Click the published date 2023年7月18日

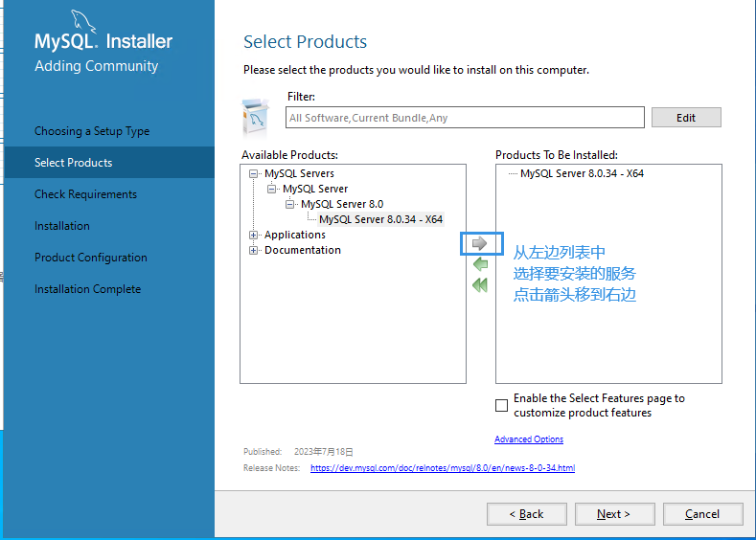(324, 452)
